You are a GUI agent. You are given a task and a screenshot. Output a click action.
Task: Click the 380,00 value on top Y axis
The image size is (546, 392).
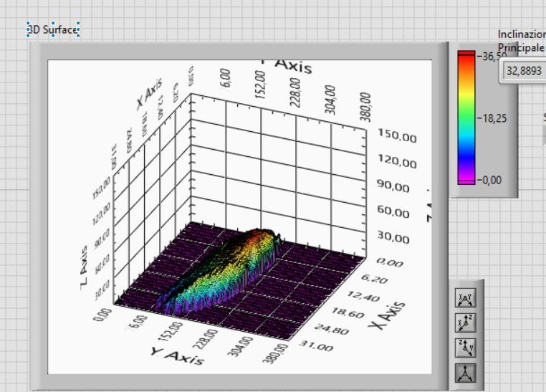coord(365,107)
